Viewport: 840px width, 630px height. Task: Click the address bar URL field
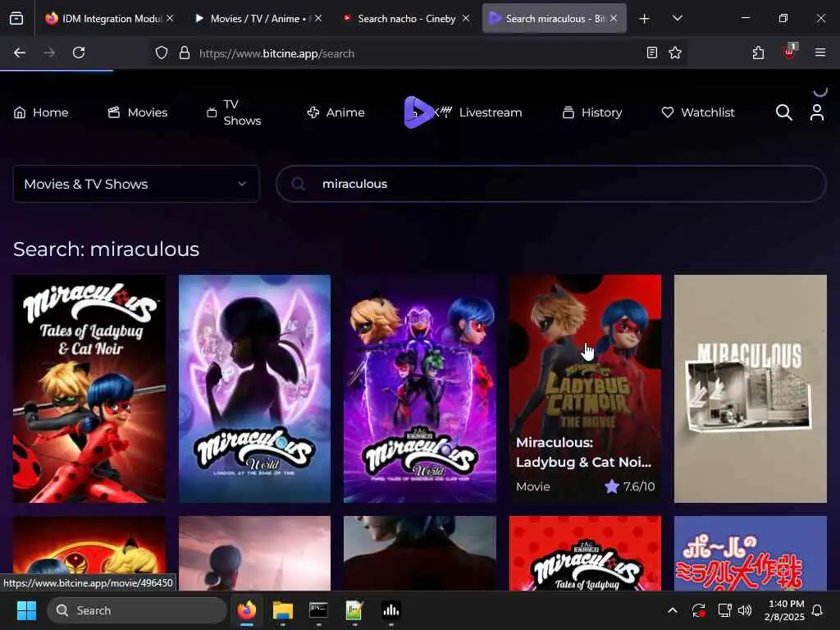coord(418,53)
